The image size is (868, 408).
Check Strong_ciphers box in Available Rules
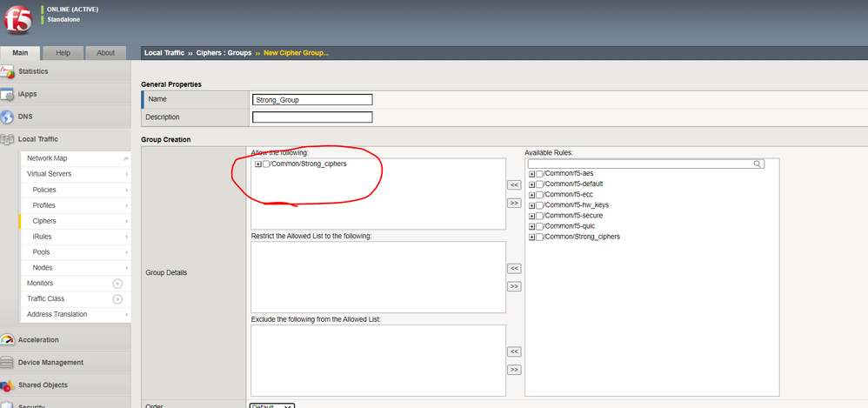tap(540, 237)
